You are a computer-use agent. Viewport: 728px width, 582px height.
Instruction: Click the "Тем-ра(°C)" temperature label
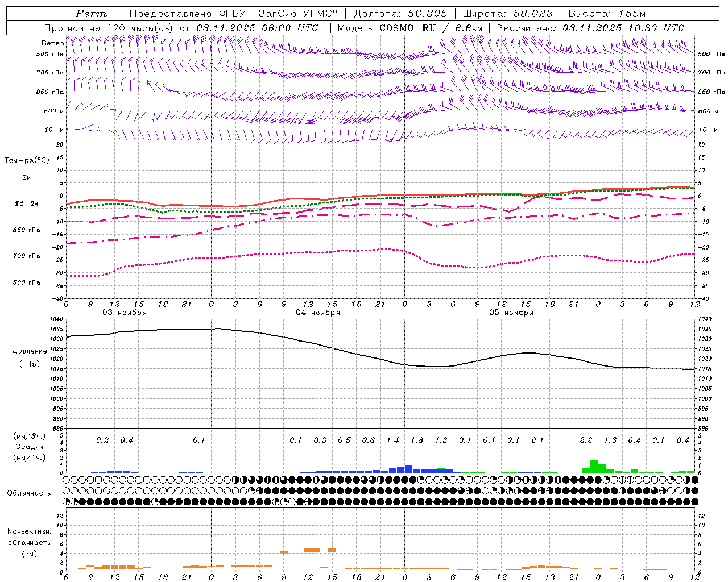[x=27, y=161]
